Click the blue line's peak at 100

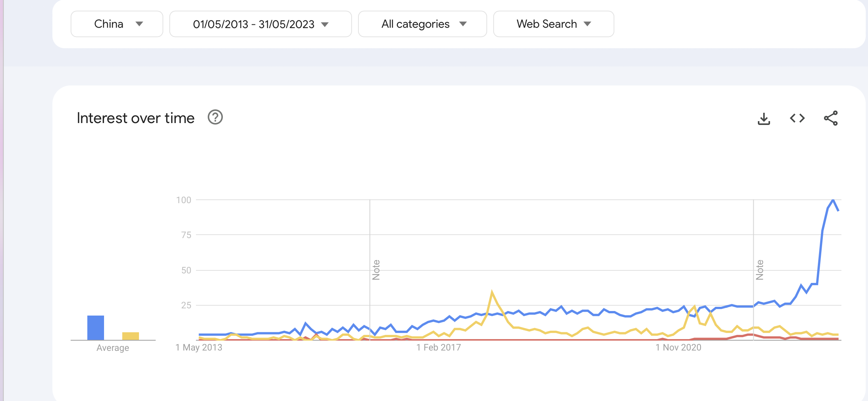(x=833, y=200)
